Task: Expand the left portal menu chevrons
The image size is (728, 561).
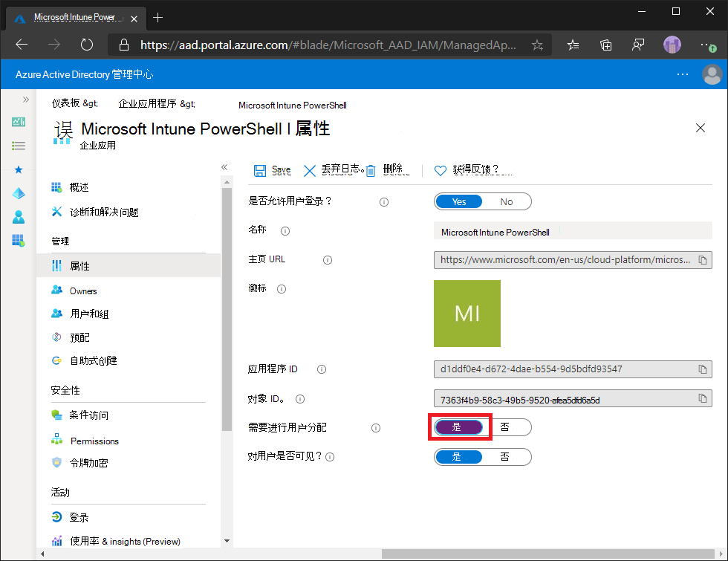Action: click(26, 100)
